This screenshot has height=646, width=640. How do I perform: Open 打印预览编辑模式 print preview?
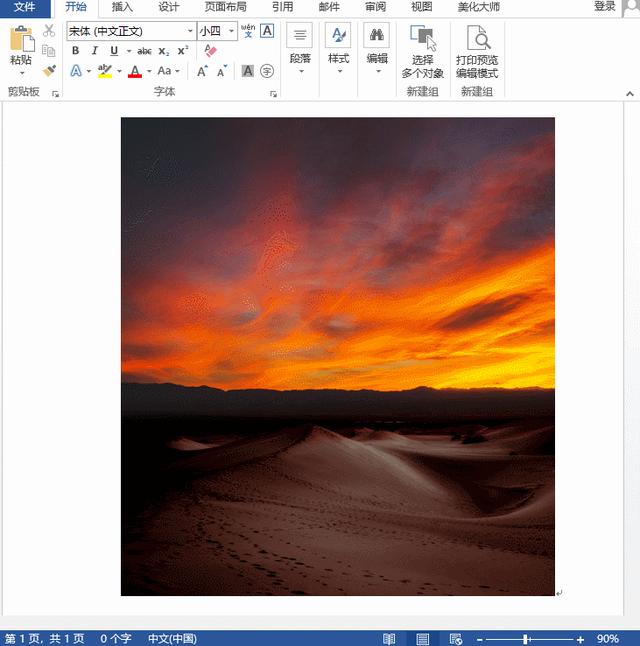[477, 51]
